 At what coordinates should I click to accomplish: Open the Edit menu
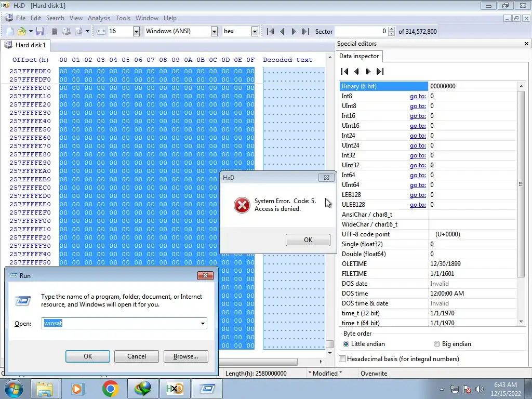coord(36,18)
